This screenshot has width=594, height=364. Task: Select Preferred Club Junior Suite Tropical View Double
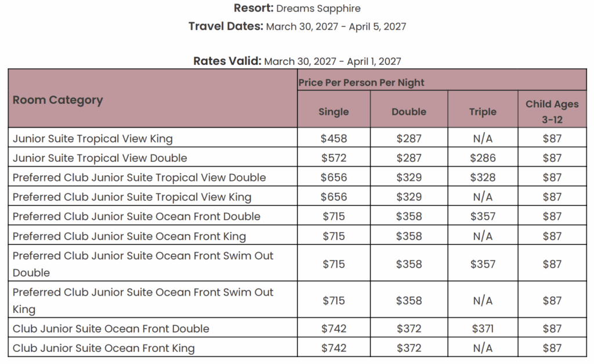139,177
